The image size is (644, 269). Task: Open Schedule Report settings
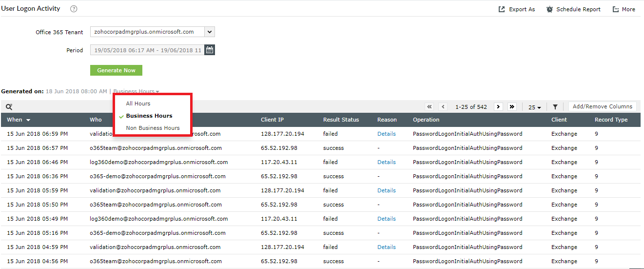pos(573,9)
